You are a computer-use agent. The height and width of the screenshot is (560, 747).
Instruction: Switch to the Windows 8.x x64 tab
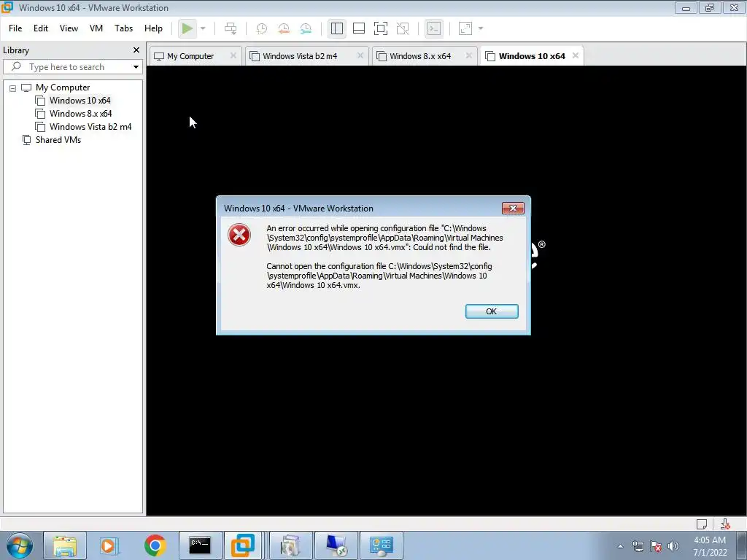pyautogui.click(x=420, y=56)
